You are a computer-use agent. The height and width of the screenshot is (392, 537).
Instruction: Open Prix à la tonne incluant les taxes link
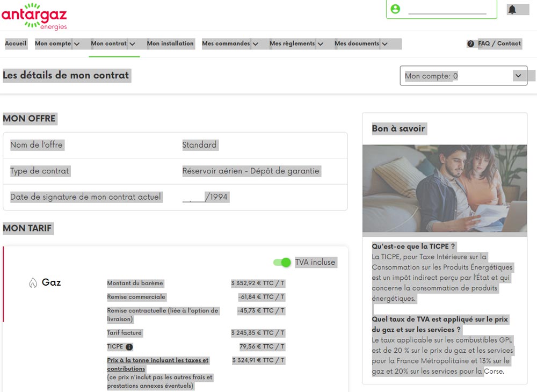pyautogui.click(x=158, y=364)
